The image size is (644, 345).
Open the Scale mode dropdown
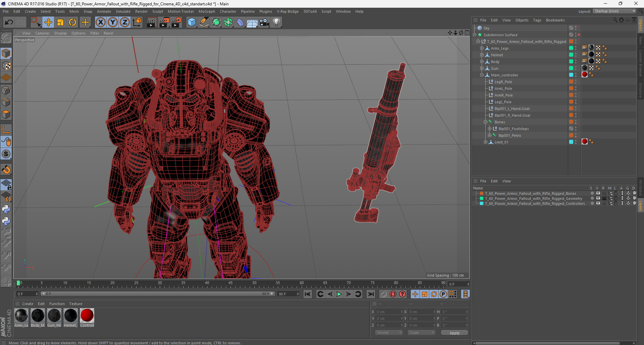tap(422, 333)
